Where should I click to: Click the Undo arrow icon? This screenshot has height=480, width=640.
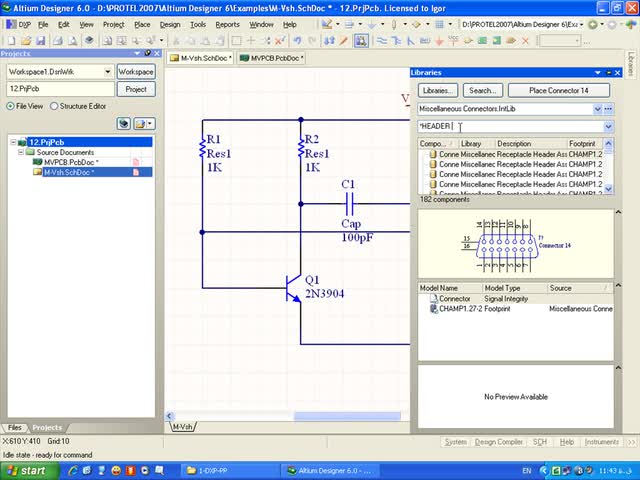pos(297,40)
